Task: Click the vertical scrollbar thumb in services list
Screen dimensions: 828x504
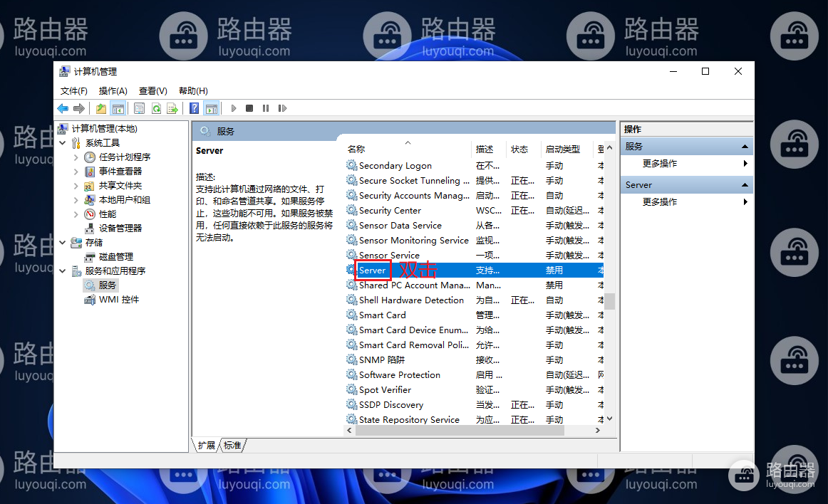Action: (610, 301)
